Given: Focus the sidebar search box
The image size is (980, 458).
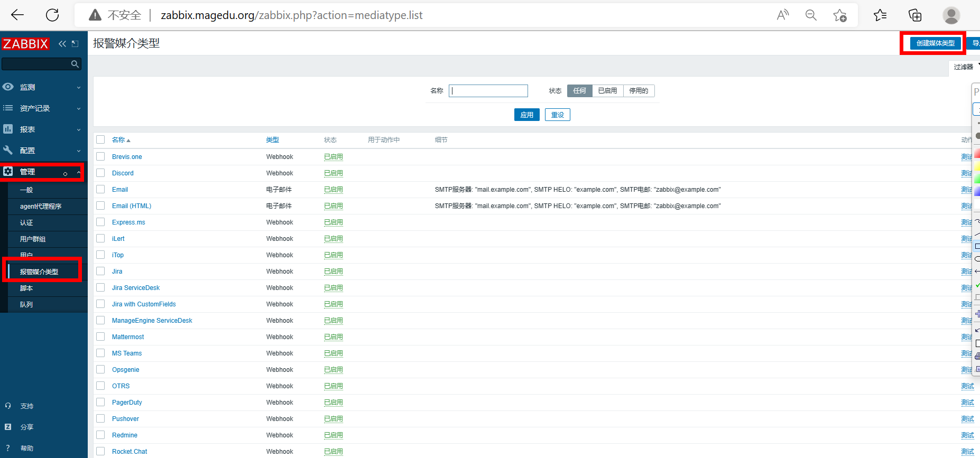Looking at the screenshot, I should tap(41, 64).
